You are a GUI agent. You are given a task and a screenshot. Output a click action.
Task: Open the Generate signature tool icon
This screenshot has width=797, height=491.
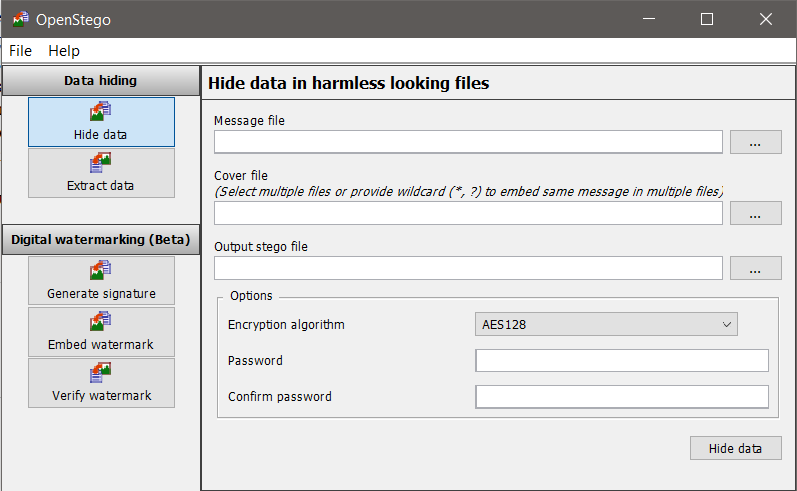click(100, 271)
